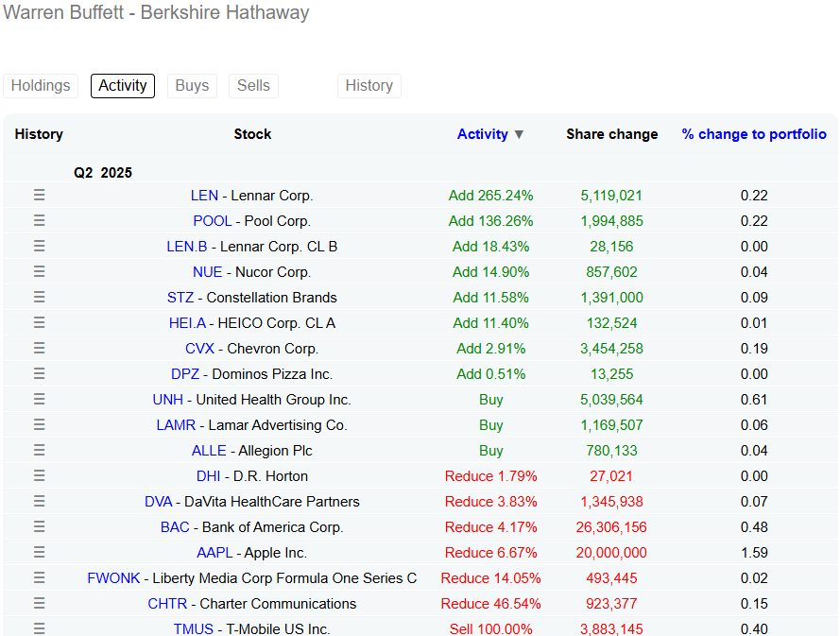Screen dimensions: 840x636
Task: Open history icon for ALLE Allegion row
Action: click(x=39, y=450)
